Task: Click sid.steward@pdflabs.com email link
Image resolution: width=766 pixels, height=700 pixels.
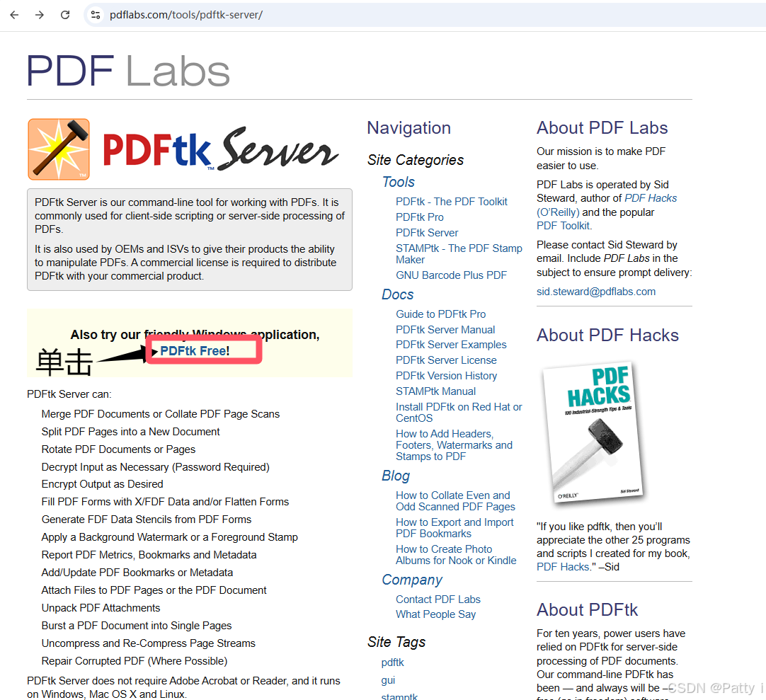Action: point(596,292)
